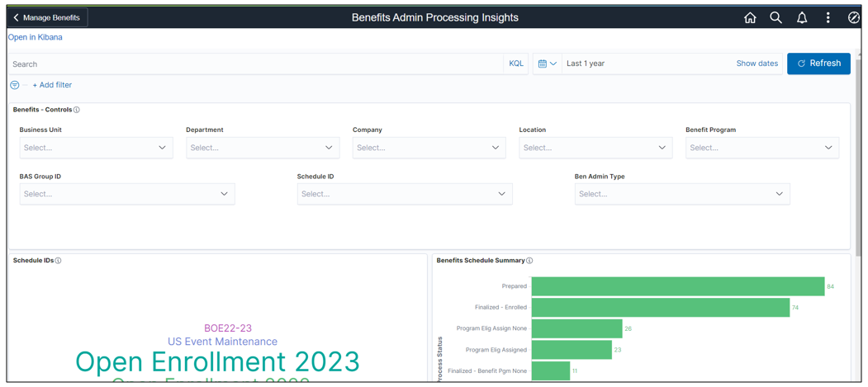Open the Department select list
The image size is (868, 387).
[263, 148]
